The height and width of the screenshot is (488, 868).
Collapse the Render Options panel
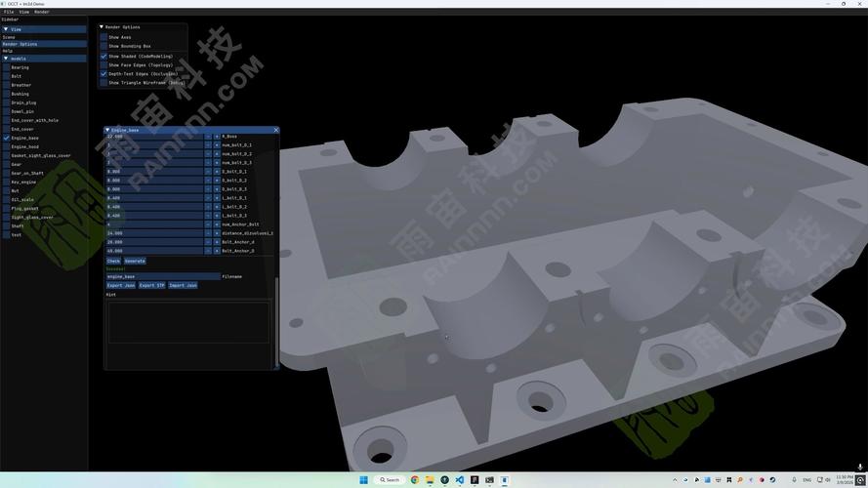coord(102,26)
